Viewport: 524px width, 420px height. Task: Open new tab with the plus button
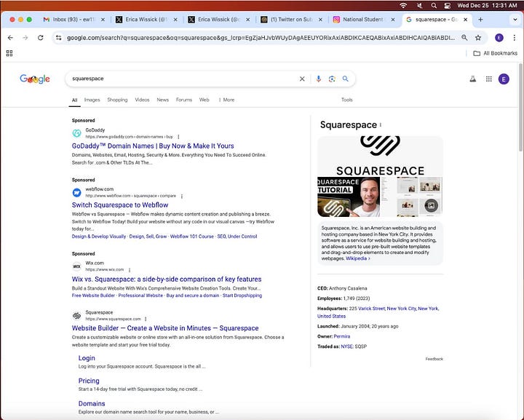480,20
